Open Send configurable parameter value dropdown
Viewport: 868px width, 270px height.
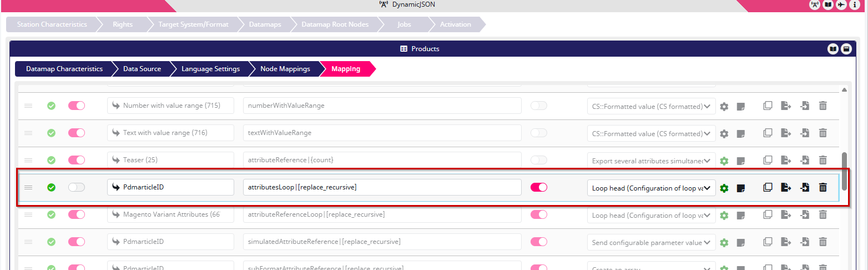click(x=651, y=242)
